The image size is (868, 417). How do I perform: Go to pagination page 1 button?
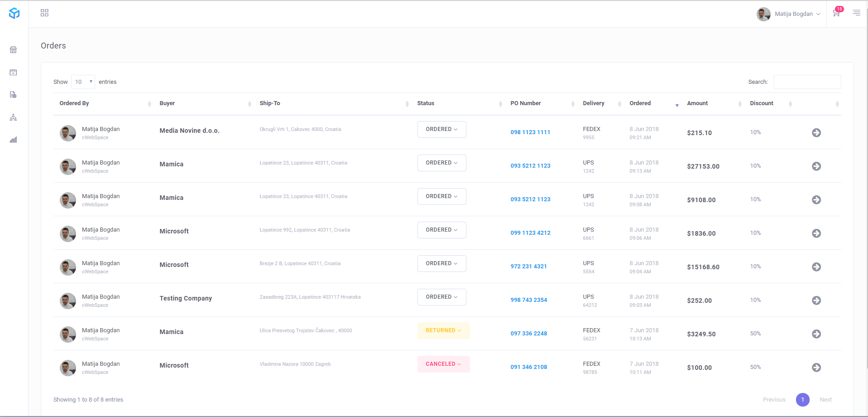(x=802, y=400)
